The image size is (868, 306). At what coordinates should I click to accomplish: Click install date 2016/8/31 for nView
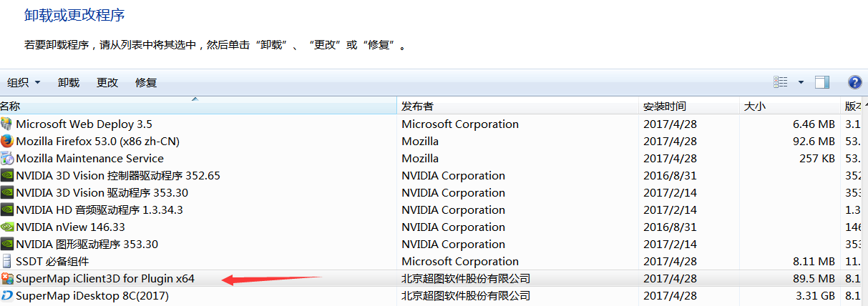point(670,227)
